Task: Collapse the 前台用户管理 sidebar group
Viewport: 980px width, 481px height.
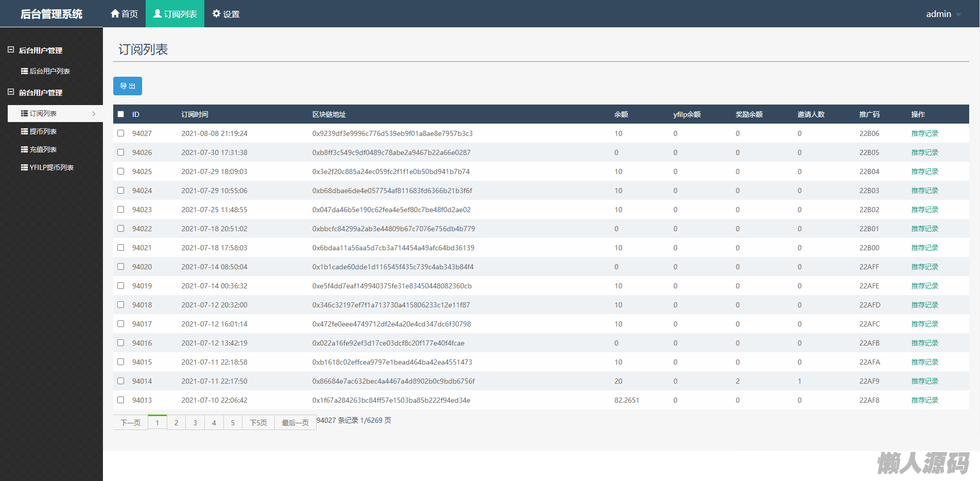Action: 11,92
